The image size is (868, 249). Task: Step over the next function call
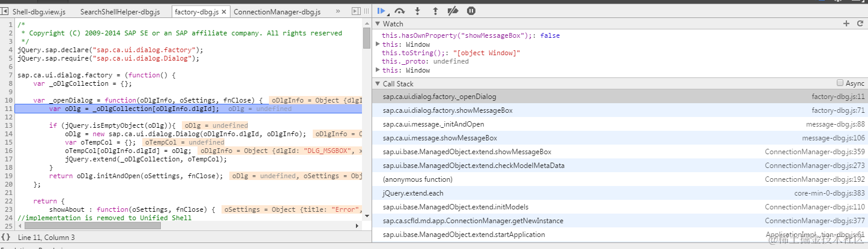[x=400, y=11]
